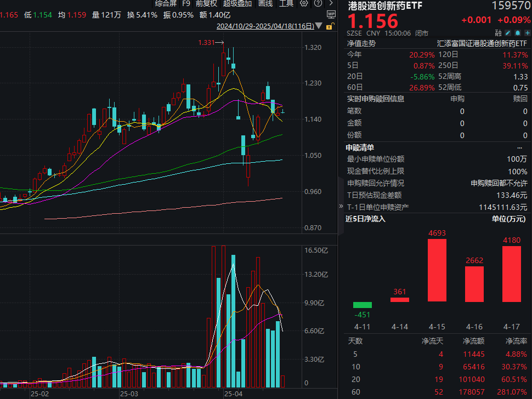
Task: Click the 4-16 net inflow bar 2662
Action: pos(474,284)
